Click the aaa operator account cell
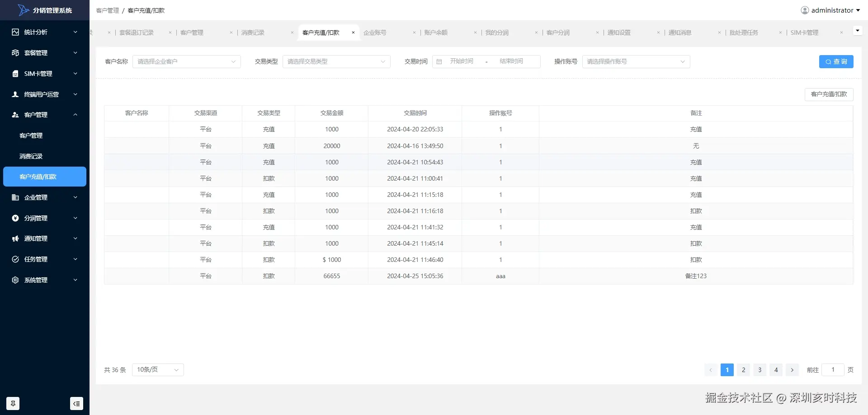 [x=500, y=276]
